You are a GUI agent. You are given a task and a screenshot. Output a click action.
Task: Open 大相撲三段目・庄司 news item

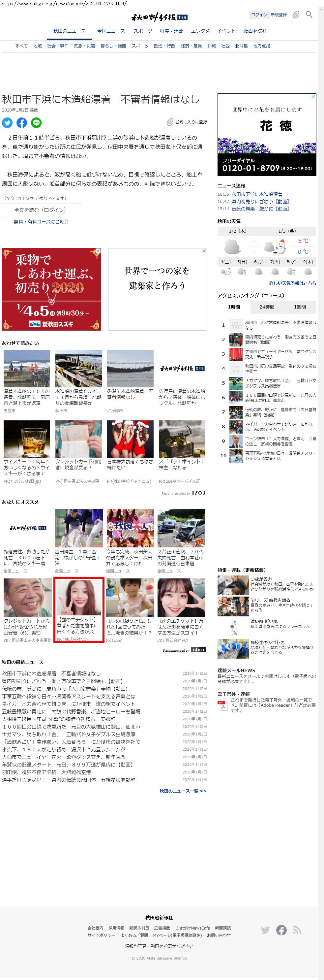[58, 719]
